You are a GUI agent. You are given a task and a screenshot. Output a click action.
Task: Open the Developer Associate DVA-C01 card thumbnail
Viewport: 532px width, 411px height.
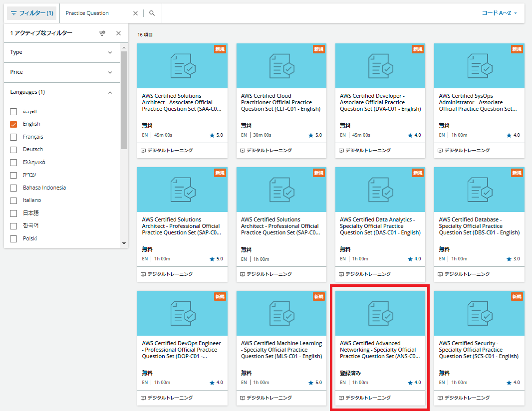380,66
